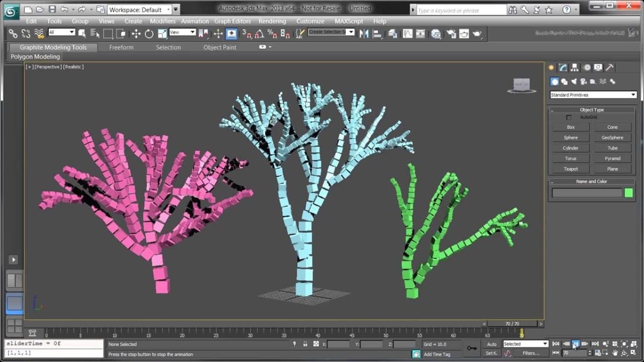The height and width of the screenshot is (362, 644).
Task: Select the Lights category on Create panel
Action: coord(574,81)
